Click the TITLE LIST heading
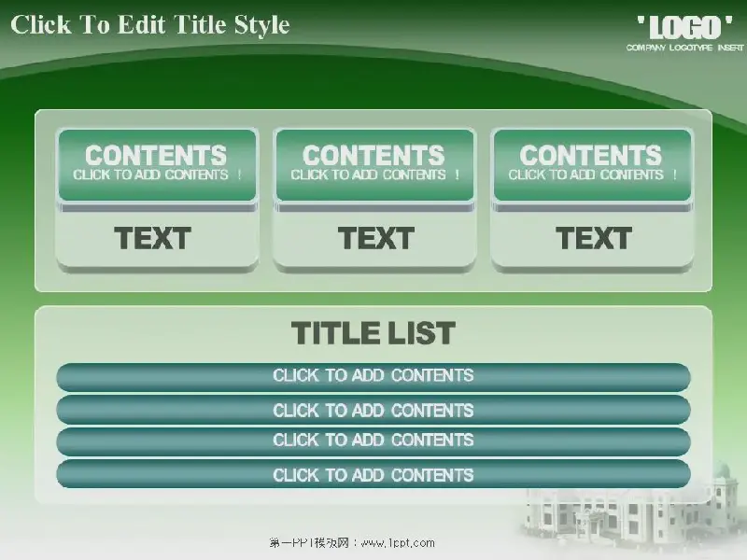Image resolution: width=747 pixels, height=560 pixels. tap(373, 333)
